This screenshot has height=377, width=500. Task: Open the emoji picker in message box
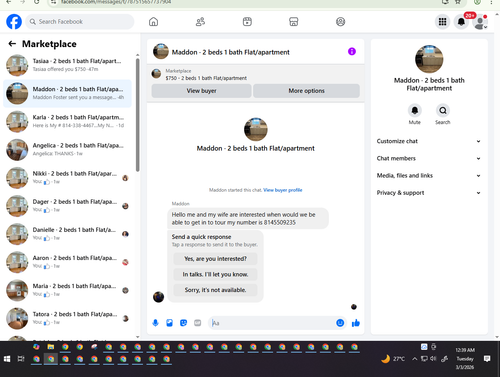[x=340, y=323]
